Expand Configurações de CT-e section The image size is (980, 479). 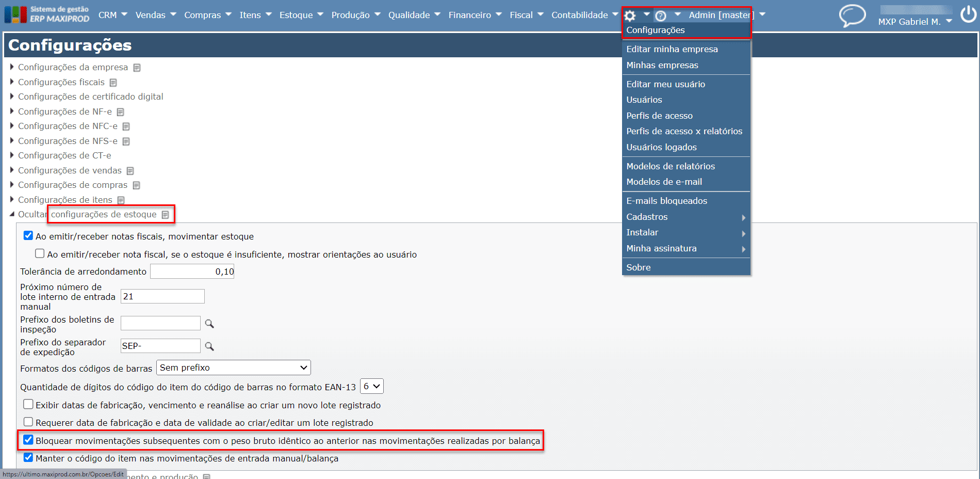64,155
